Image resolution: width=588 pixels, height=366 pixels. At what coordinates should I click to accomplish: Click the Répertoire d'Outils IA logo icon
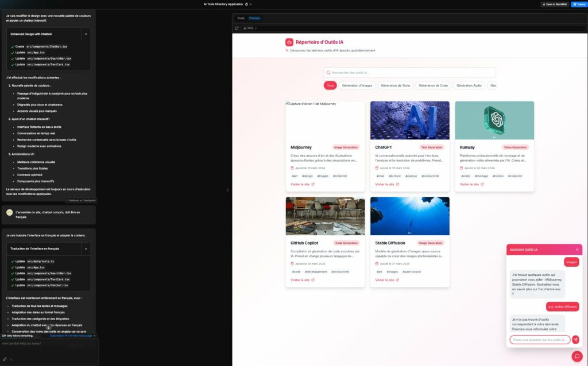click(x=289, y=42)
